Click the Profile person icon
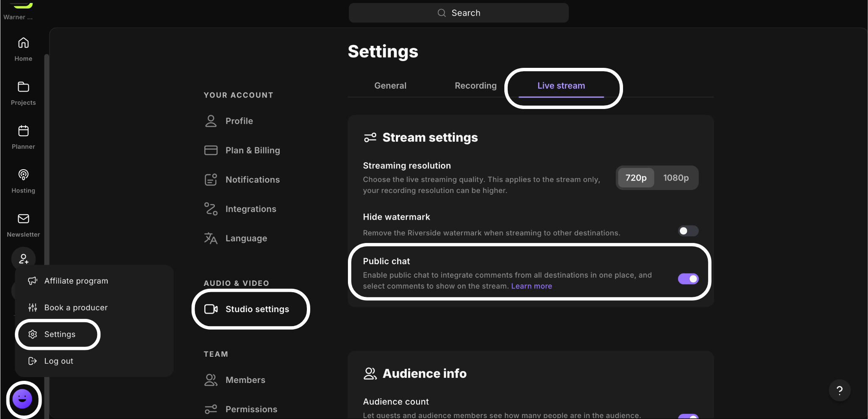Viewport: 868px width, 419px height. 211,121
